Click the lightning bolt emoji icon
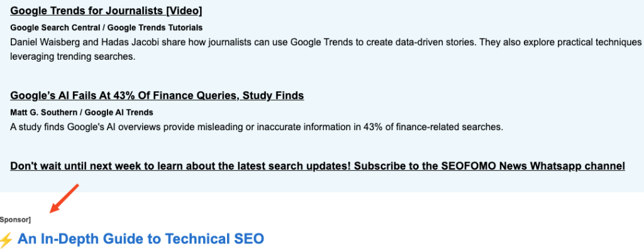Viewport: 644px width, 252px height. click(x=6, y=239)
